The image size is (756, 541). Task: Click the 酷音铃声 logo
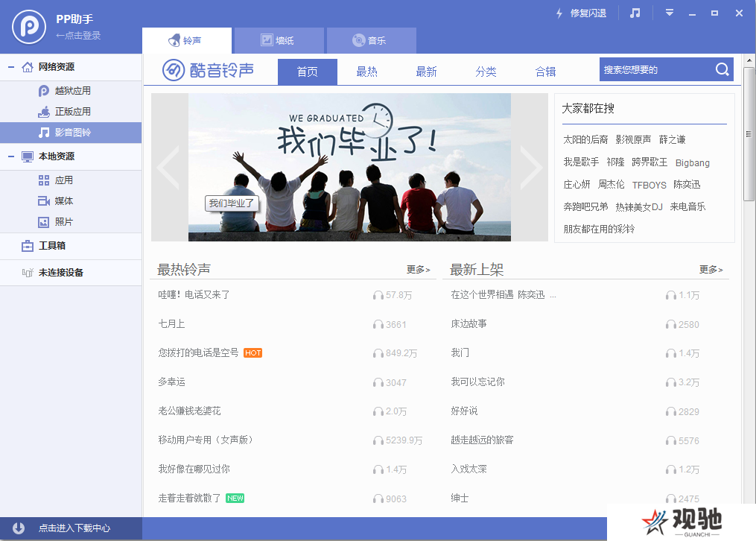coord(208,70)
